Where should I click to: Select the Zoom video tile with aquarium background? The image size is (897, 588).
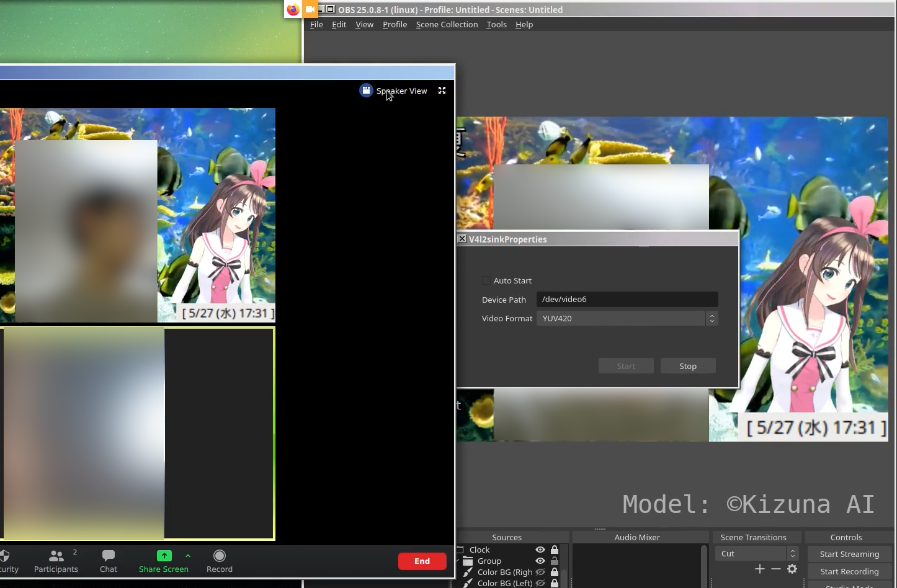coord(138,215)
